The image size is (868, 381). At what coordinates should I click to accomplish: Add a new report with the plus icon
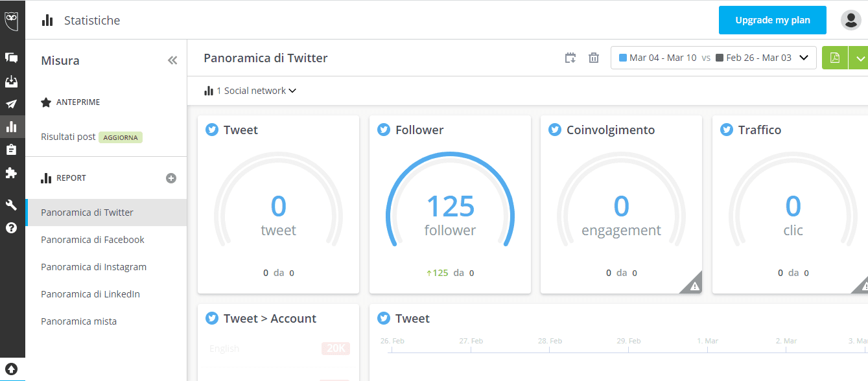pos(171,178)
